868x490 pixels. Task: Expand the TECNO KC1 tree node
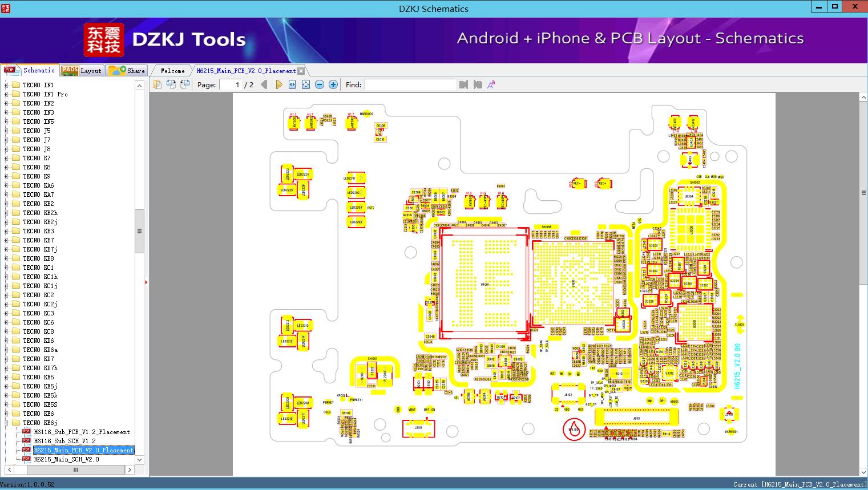pyautogui.click(x=6, y=268)
